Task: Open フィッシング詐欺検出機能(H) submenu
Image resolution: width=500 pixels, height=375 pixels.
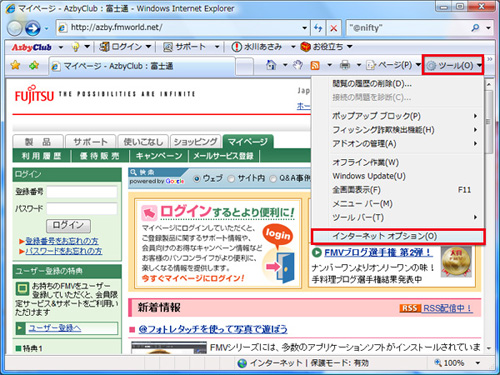Action: click(397, 130)
